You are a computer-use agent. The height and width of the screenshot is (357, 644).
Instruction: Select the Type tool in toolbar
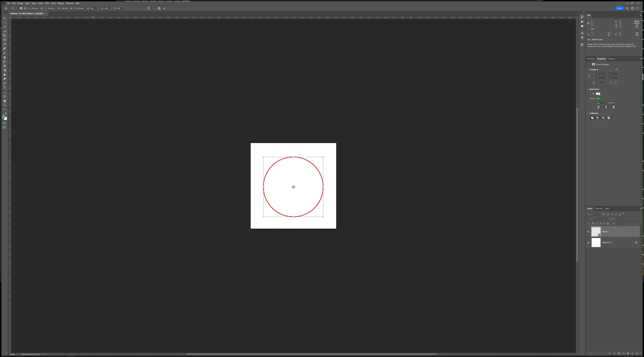[x=5, y=88]
